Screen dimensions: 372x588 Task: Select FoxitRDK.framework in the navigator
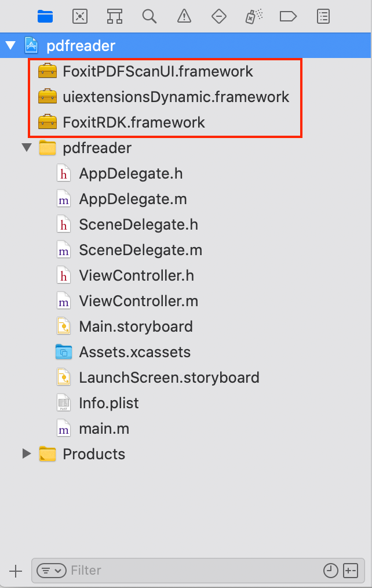click(133, 122)
